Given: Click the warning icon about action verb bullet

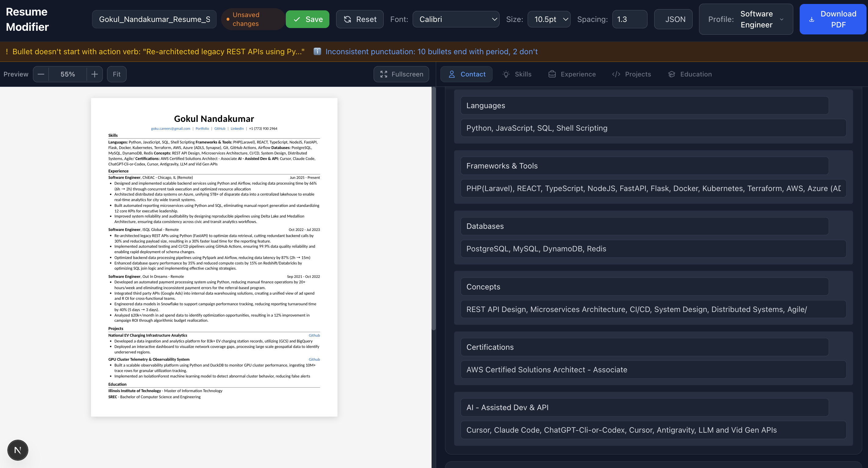Looking at the screenshot, I should 6,51.
